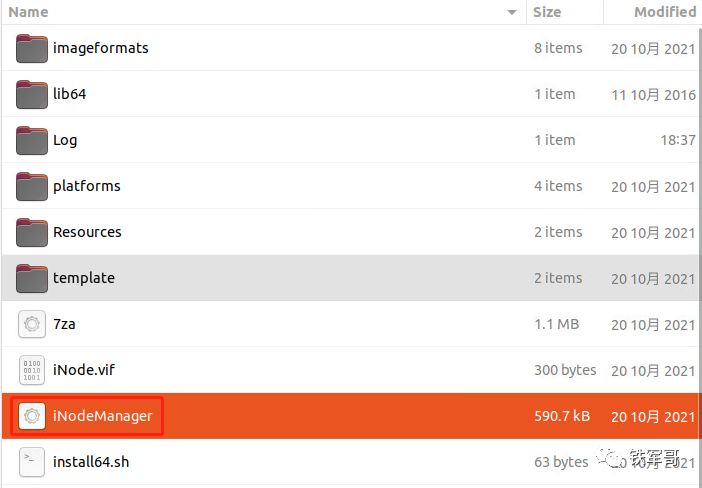Click the 300 bytes size of iNode.vif
The width and height of the screenshot is (702, 488).
coord(565,370)
